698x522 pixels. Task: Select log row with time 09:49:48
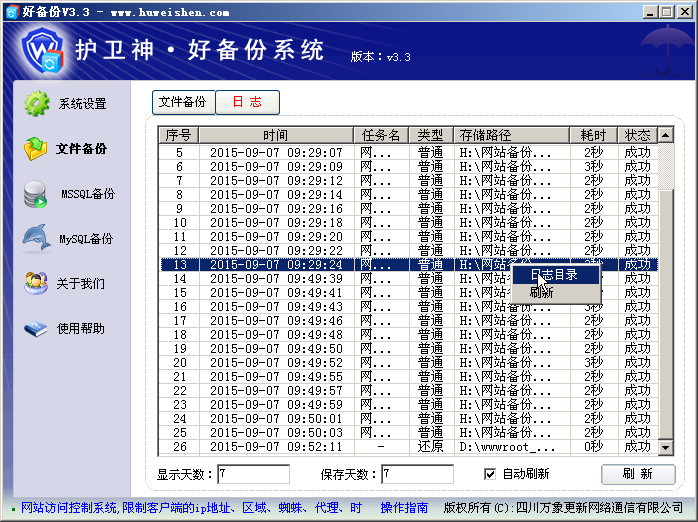[x=409, y=335]
